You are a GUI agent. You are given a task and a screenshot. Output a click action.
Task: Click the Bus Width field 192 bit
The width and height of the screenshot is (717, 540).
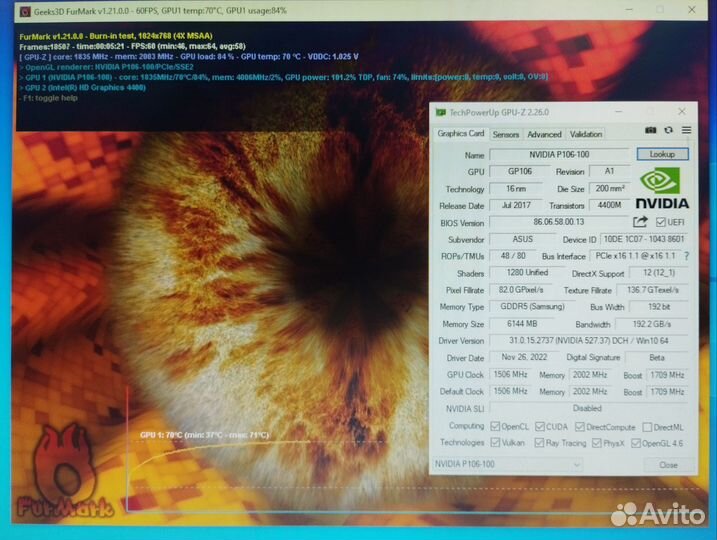point(658,307)
